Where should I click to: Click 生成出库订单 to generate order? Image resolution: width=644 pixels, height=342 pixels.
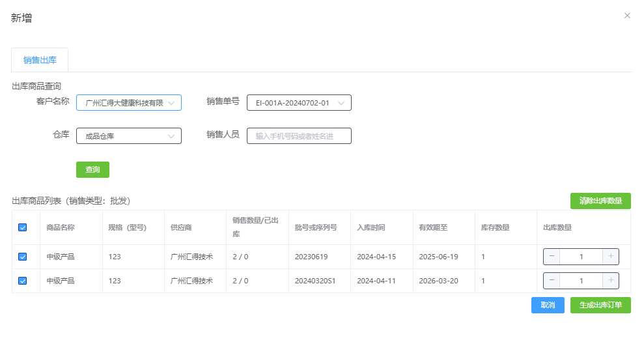(600, 305)
